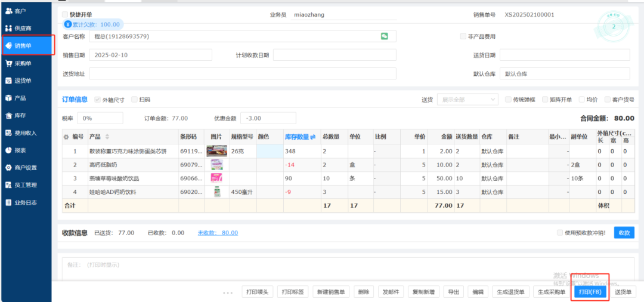Check the 非产品费用 checkbox

tap(463, 36)
